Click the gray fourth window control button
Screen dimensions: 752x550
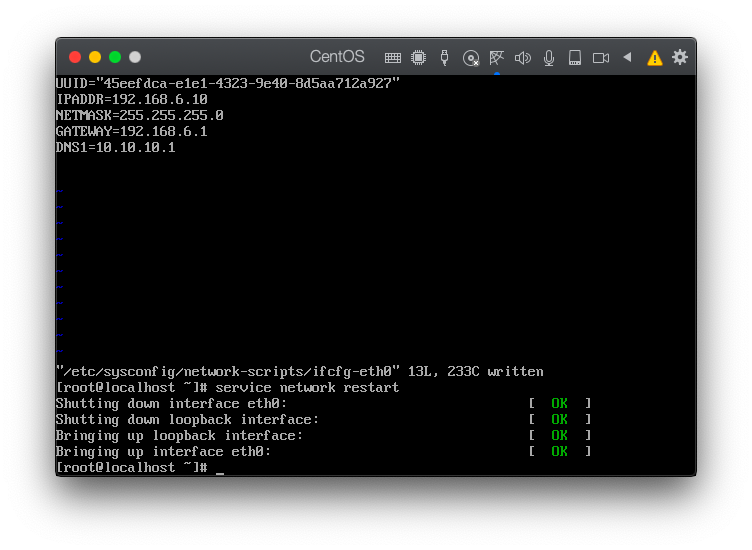click(135, 57)
